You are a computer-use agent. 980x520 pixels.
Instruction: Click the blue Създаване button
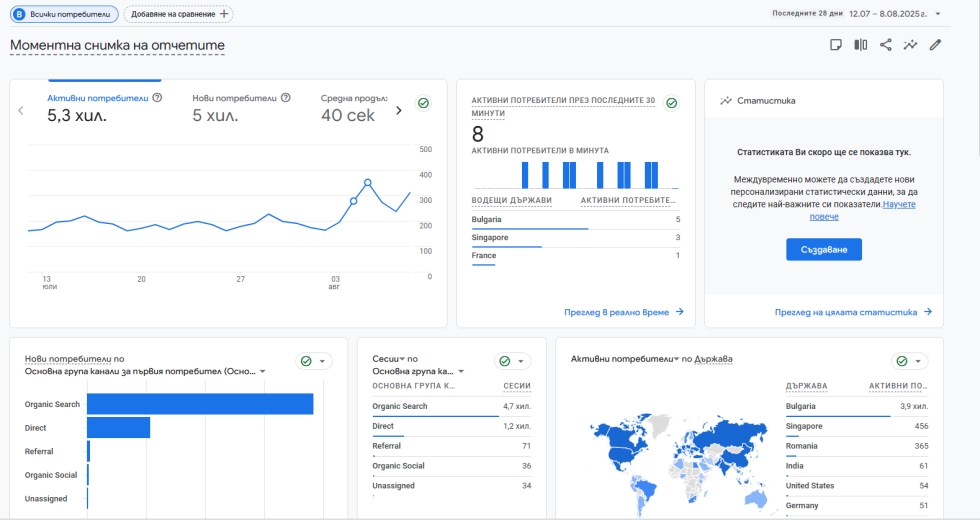click(824, 249)
